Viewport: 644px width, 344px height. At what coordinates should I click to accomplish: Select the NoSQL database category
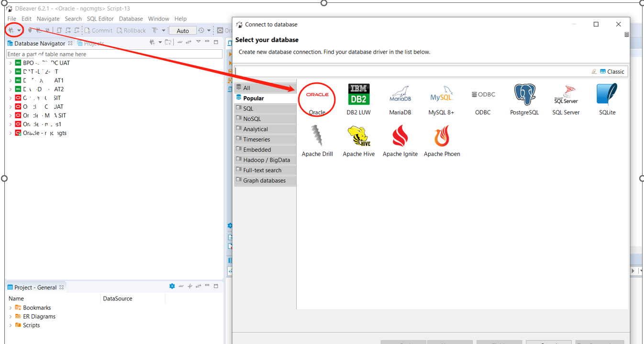[x=266, y=119]
